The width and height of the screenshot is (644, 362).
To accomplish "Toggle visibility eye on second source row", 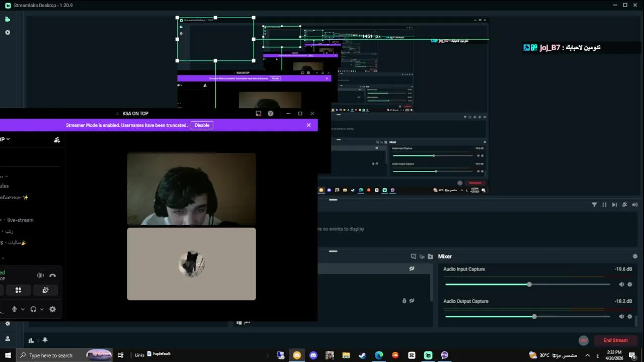I will click(x=412, y=301).
